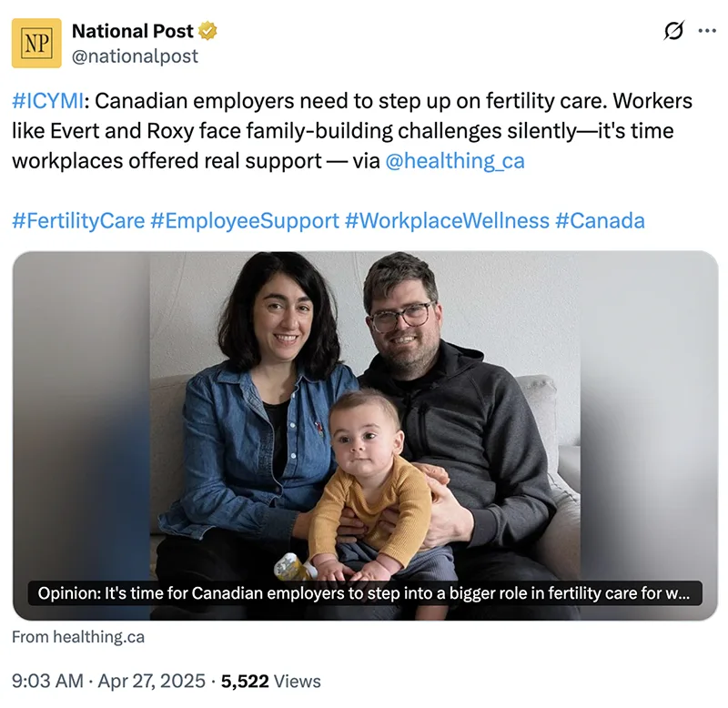This screenshot has width=728, height=708.
Task: Open the three-dot more options menu
Action: pos(706,31)
